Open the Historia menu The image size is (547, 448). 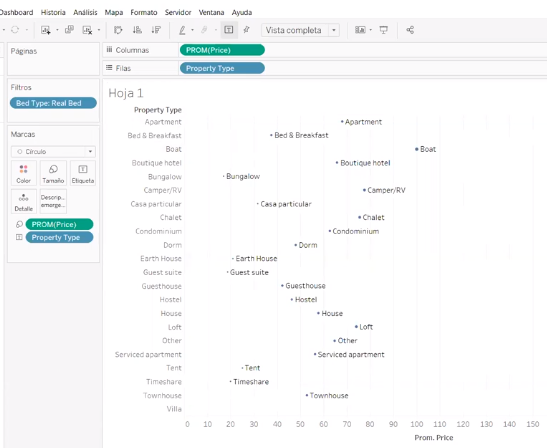tap(53, 13)
